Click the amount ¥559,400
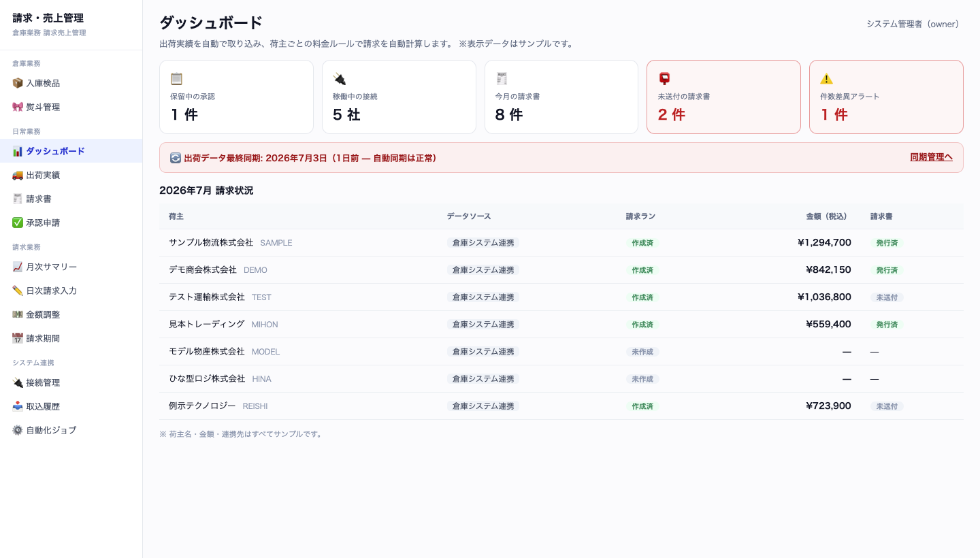980x558 pixels. [828, 324]
